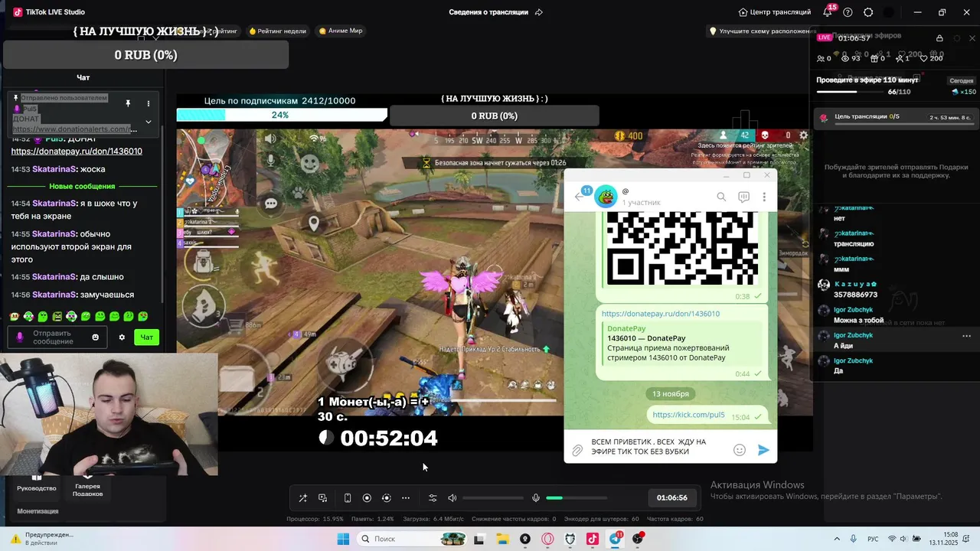Open Telegram chat comments icon
Viewport: 980px width, 551px height.
click(743, 197)
